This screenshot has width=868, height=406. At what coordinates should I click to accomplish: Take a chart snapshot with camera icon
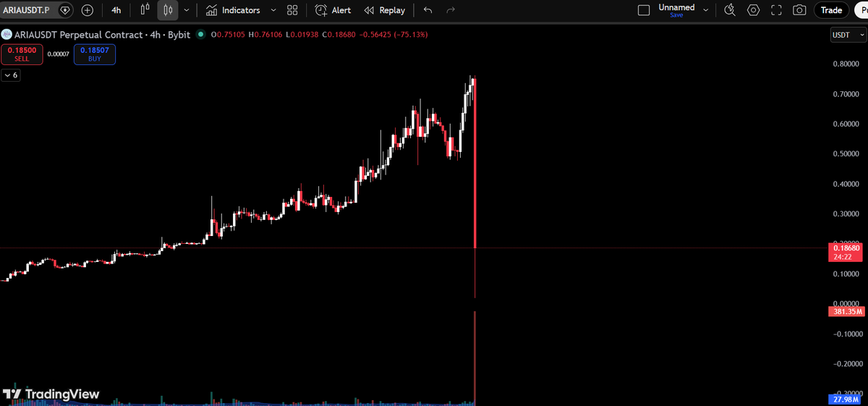[799, 10]
